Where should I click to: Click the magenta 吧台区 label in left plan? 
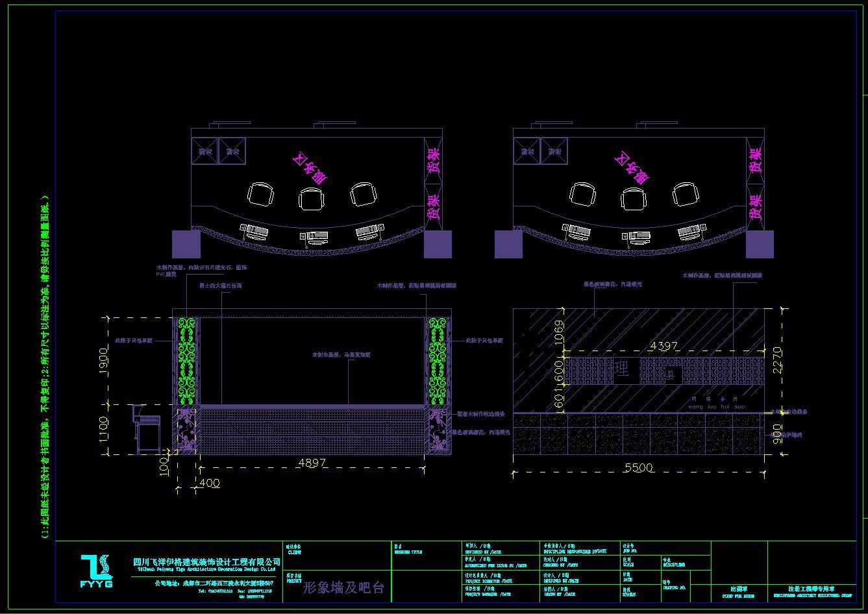pos(310,167)
